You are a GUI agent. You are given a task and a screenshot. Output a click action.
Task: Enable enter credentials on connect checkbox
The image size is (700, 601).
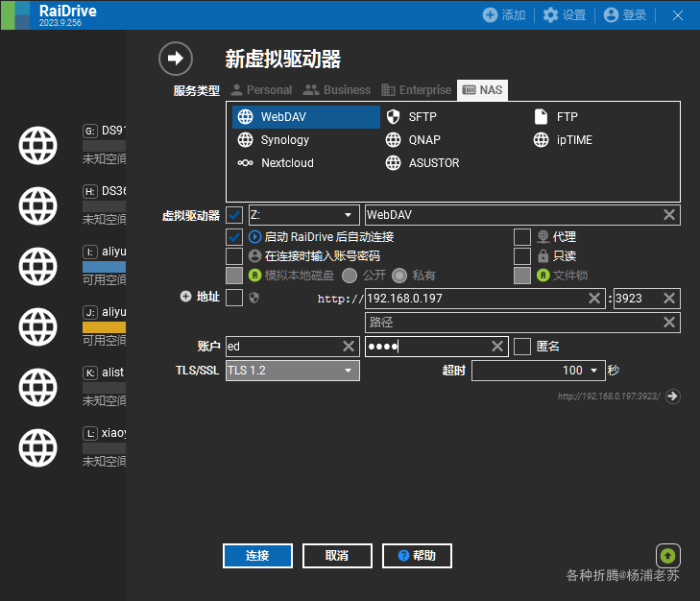point(234,256)
